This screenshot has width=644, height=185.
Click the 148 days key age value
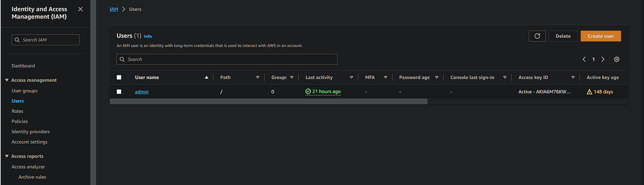coord(604,92)
